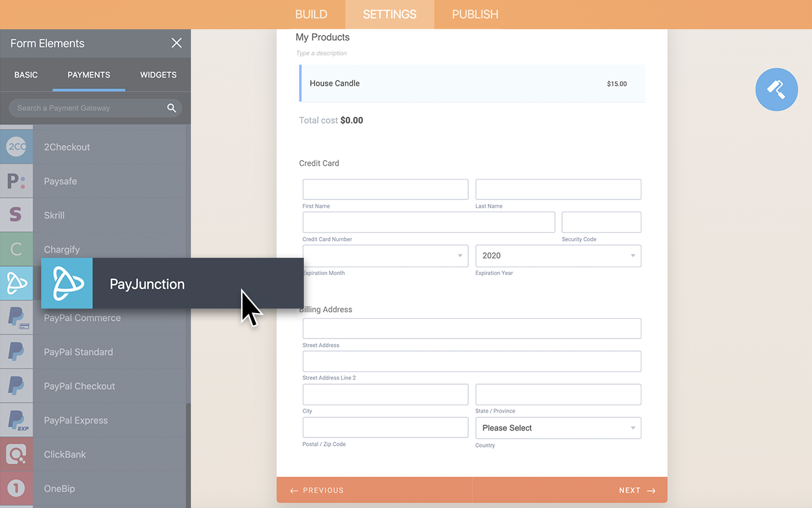Select the PayJunction gateway icon
Image resolution: width=812 pixels, height=508 pixels.
point(16,283)
